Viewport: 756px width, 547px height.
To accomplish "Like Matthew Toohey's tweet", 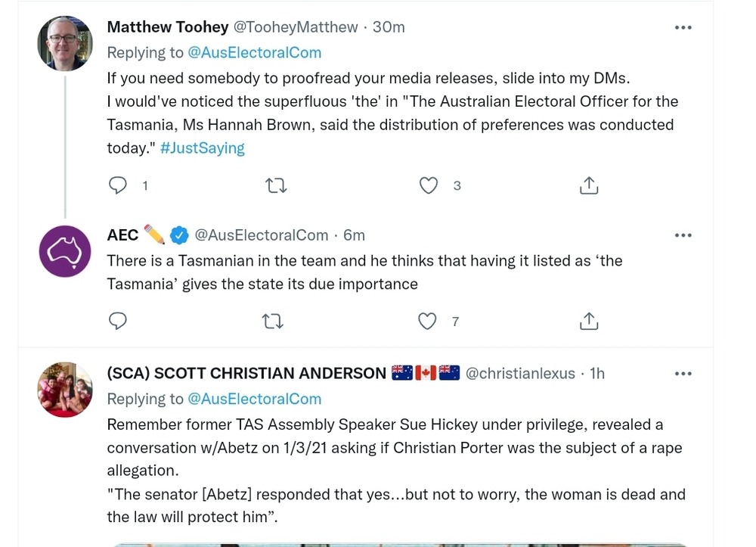I will (429, 185).
